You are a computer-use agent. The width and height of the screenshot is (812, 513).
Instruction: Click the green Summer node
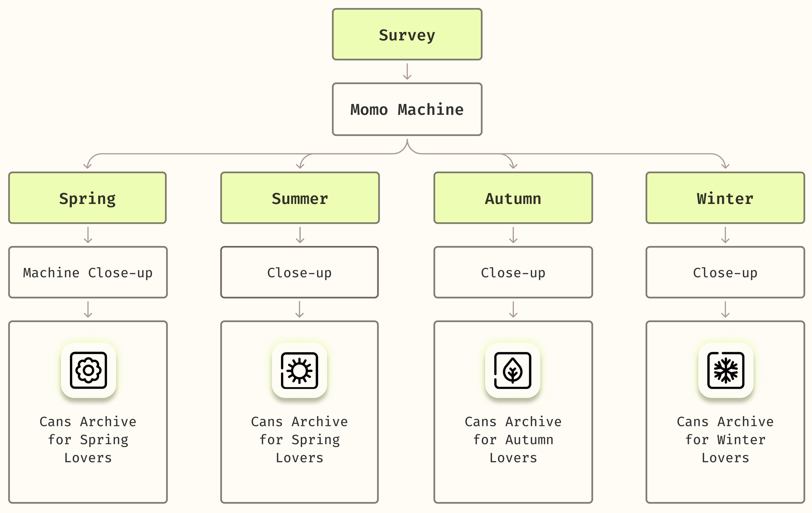click(x=300, y=198)
